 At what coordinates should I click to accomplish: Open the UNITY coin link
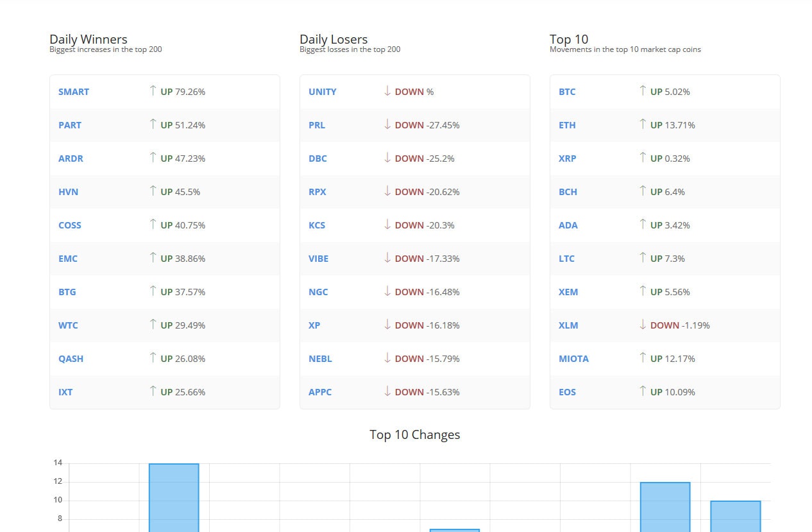coord(322,92)
